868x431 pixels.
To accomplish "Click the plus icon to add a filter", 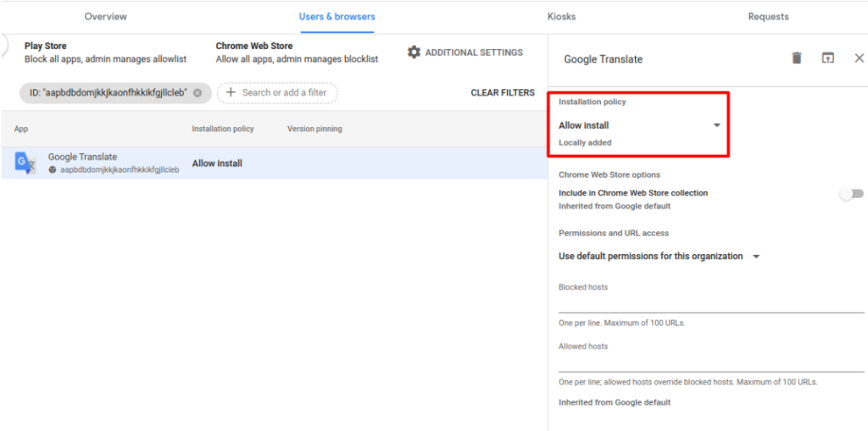I will point(231,92).
